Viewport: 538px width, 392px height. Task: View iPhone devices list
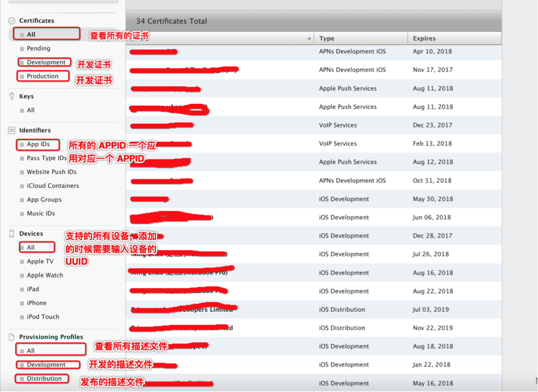pyautogui.click(x=37, y=303)
